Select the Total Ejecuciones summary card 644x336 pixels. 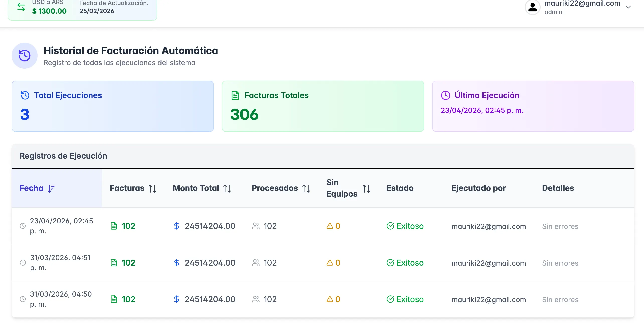pyautogui.click(x=113, y=106)
